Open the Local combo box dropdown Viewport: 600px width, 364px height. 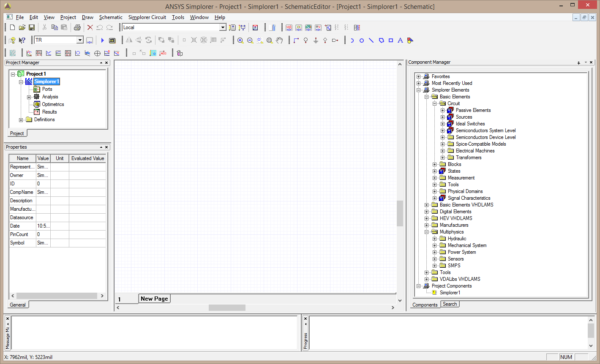pos(223,27)
